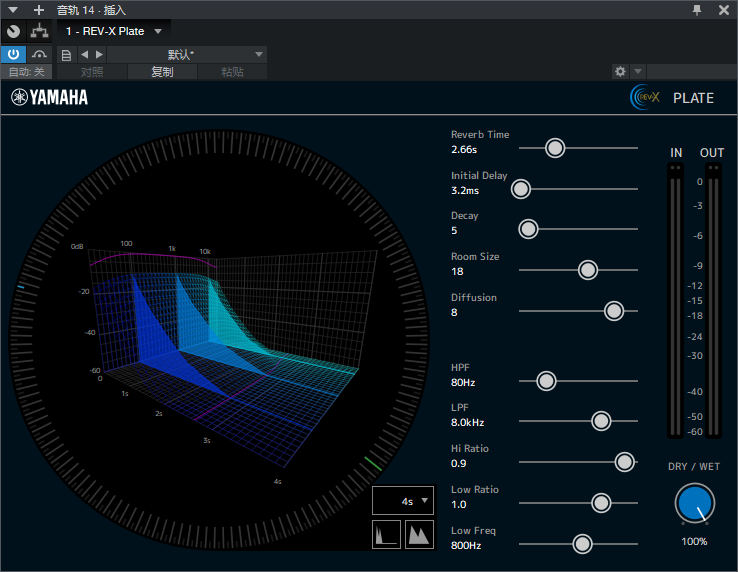Click the 自动: 关 automation button
The image size is (738, 572).
point(26,72)
